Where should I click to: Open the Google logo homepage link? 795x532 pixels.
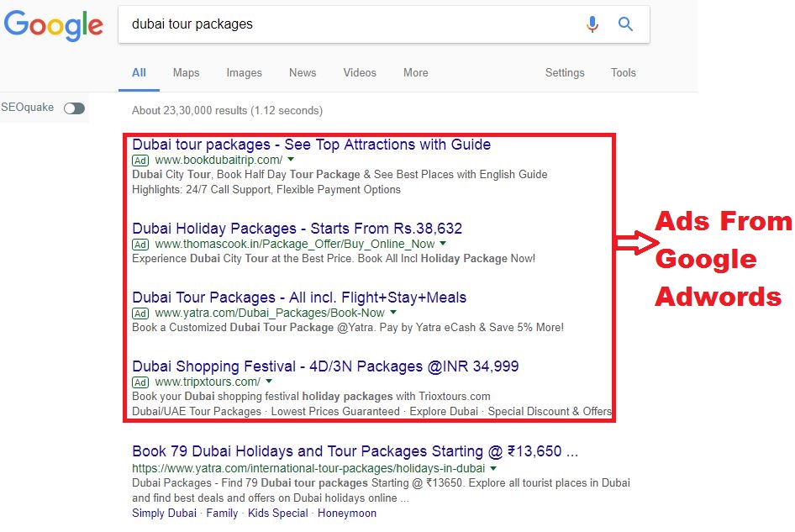(x=53, y=25)
